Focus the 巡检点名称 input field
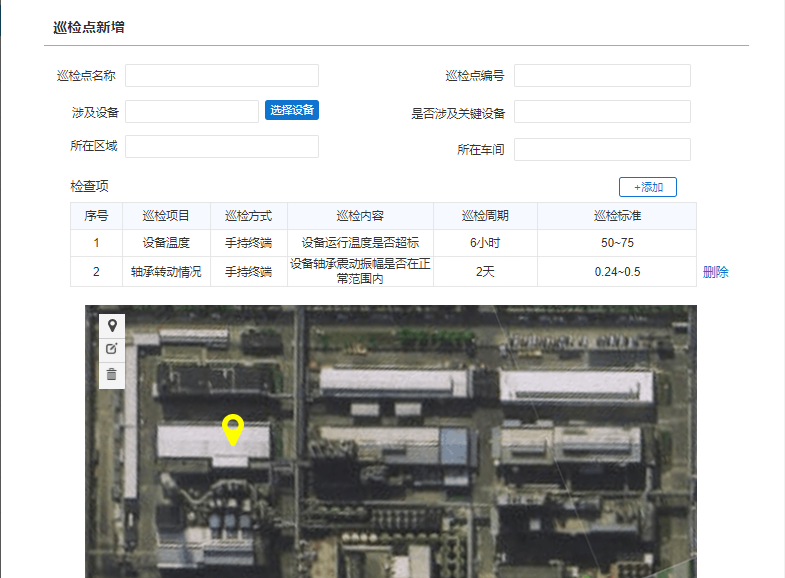Image resolution: width=785 pixels, height=578 pixels. 221,76
